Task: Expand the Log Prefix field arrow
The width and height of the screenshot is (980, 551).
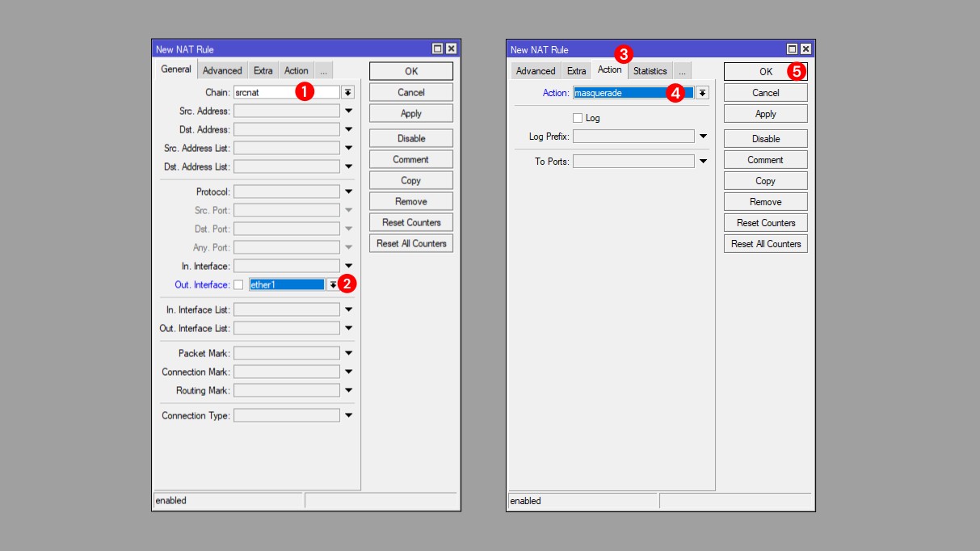Action: pos(703,137)
